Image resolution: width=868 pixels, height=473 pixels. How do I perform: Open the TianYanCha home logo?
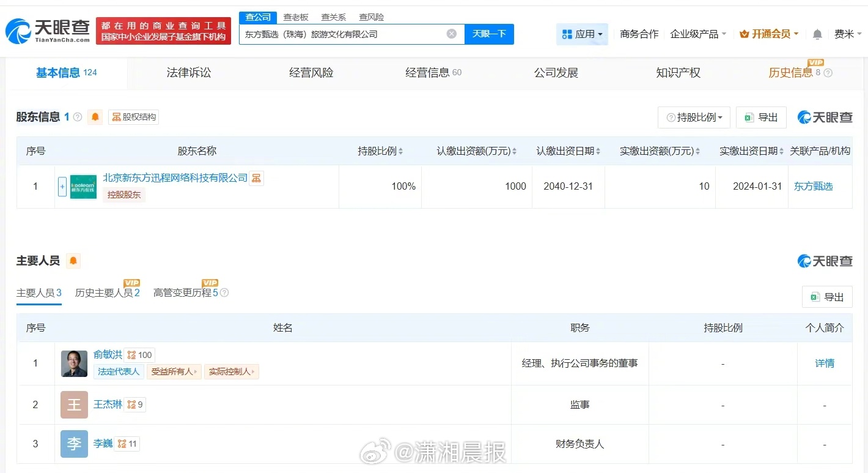coord(48,31)
